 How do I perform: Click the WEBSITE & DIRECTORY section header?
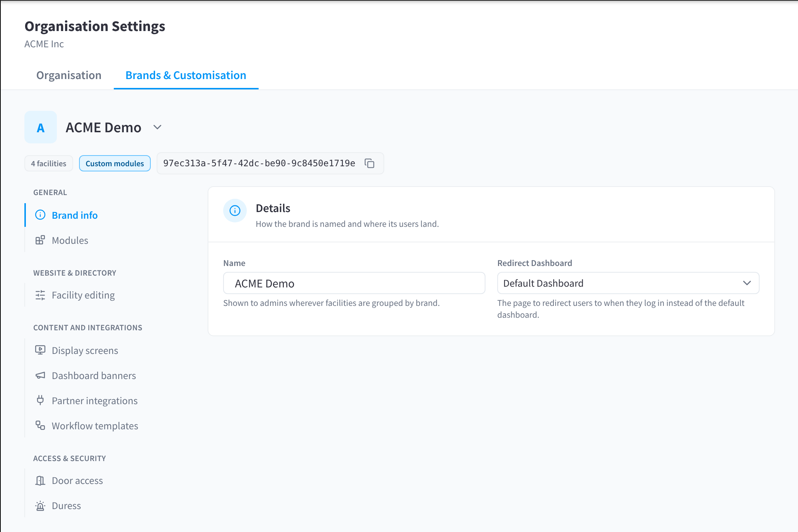tap(75, 273)
